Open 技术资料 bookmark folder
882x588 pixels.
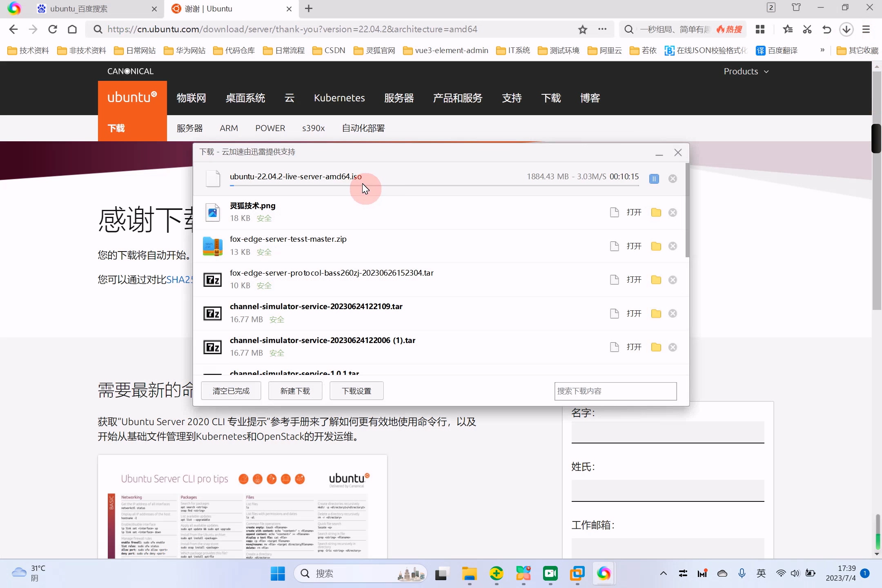(x=29, y=51)
